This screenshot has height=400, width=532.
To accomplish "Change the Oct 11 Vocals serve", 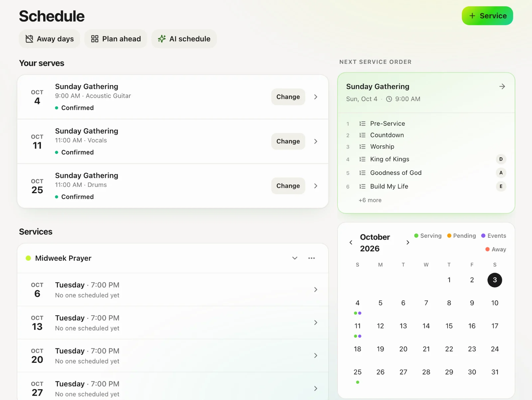I will click(x=288, y=141).
